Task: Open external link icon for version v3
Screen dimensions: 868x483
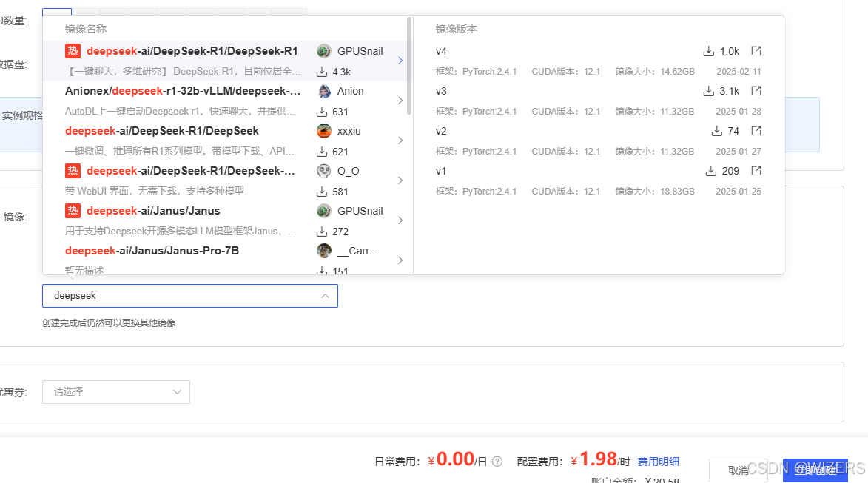Action: tap(756, 91)
